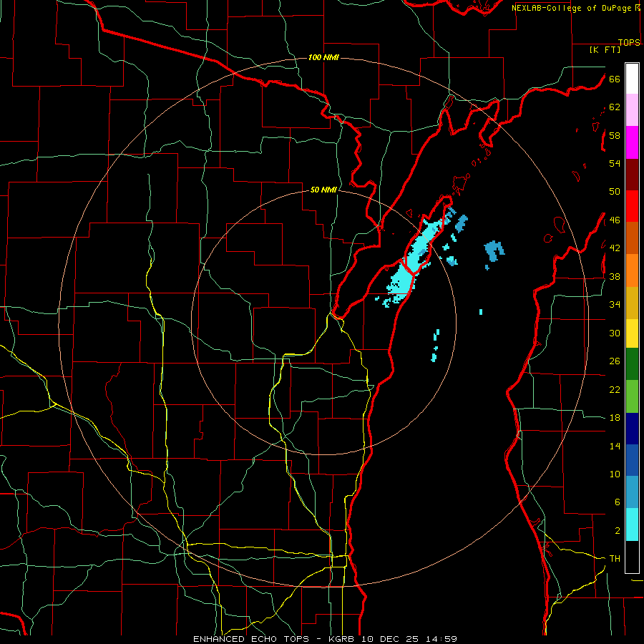Click the bright orange legend swatch
Screen dimensions: 644x644
coord(632,270)
